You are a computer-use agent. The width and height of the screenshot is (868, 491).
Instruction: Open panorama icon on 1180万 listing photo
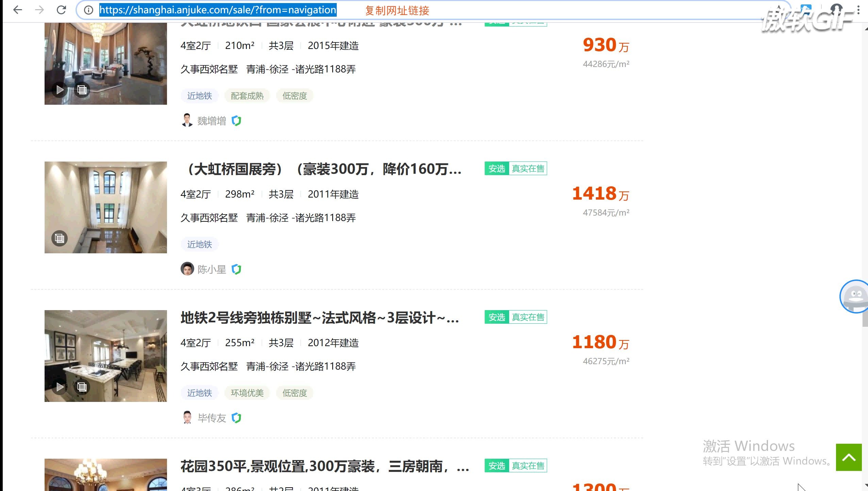point(82,387)
